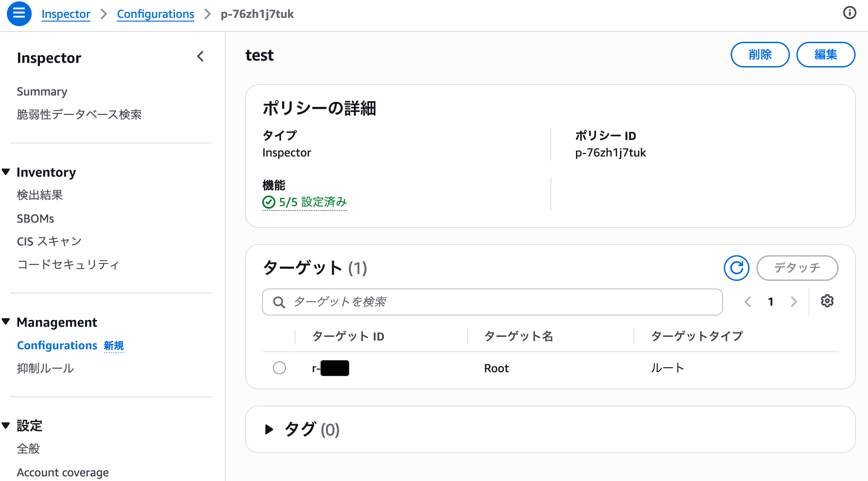Open Summary in the sidebar
Image resolution: width=868 pixels, height=481 pixels.
[x=42, y=91]
